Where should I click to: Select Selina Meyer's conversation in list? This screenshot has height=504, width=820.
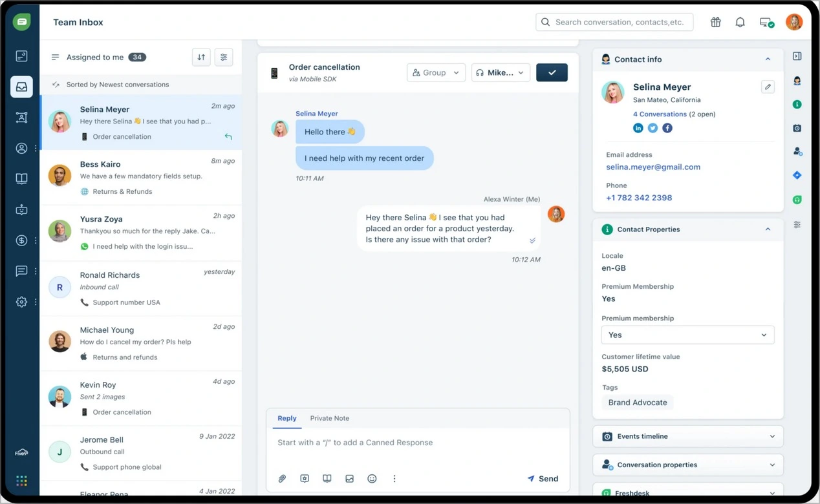click(x=141, y=123)
